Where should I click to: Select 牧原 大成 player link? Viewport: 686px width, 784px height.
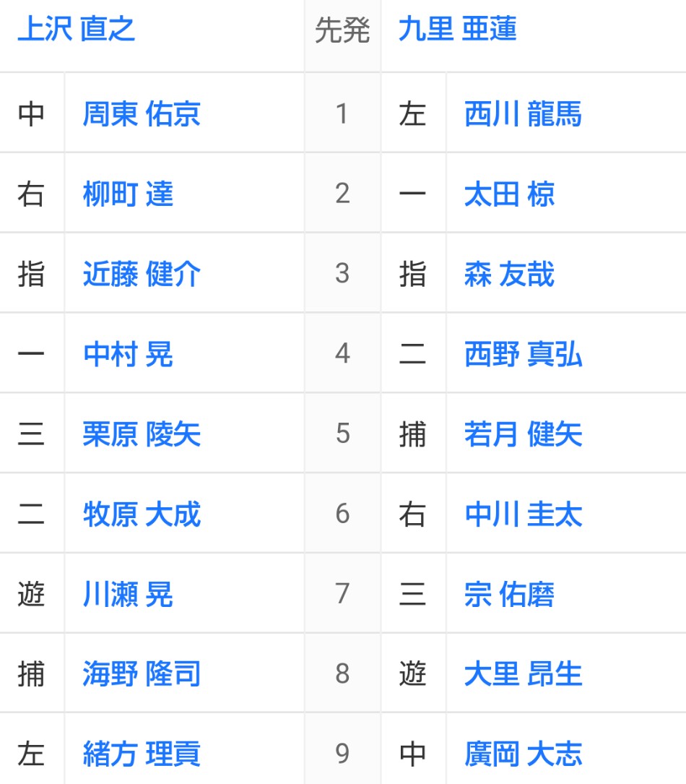142,515
